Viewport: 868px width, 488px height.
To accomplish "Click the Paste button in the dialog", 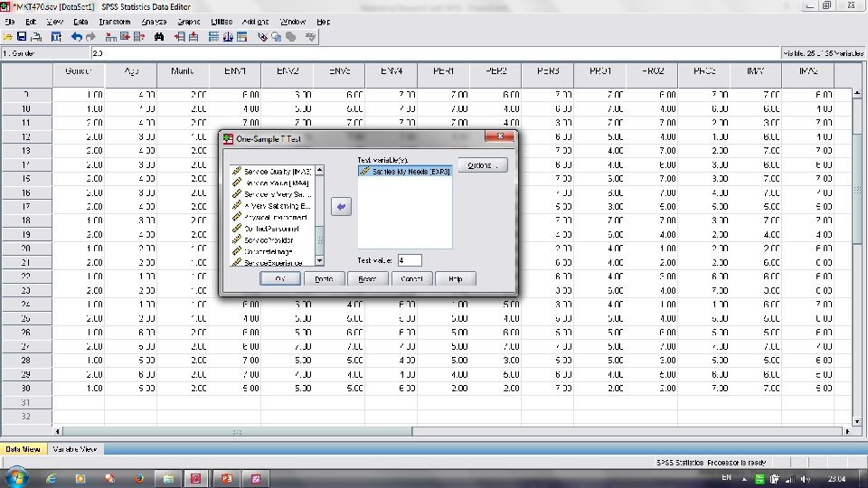I will tap(324, 279).
